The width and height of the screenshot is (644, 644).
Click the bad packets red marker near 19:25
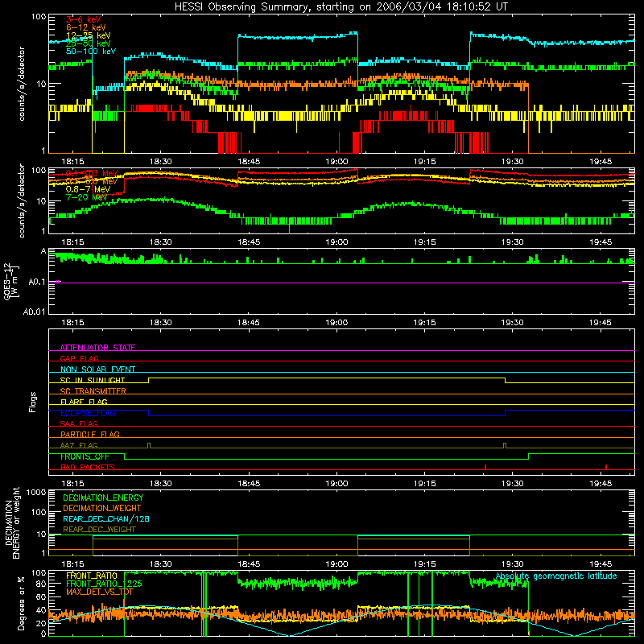coord(485,467)
